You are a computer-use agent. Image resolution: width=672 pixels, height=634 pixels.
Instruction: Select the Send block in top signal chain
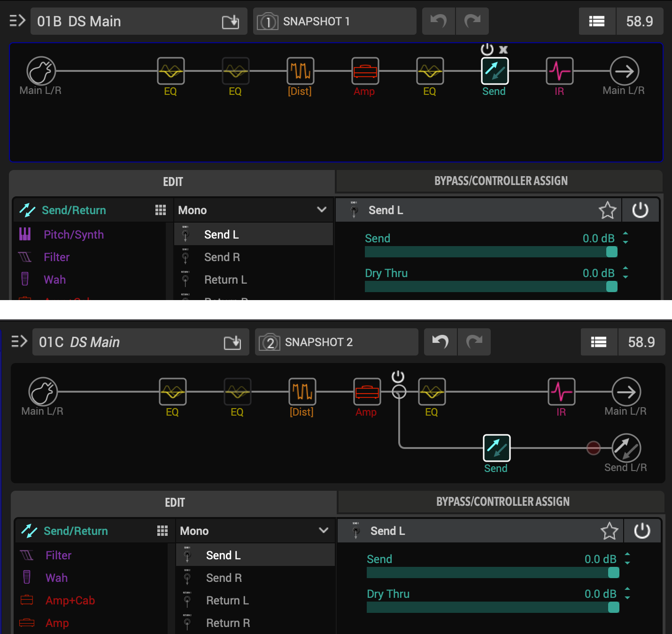coord(494,71)
